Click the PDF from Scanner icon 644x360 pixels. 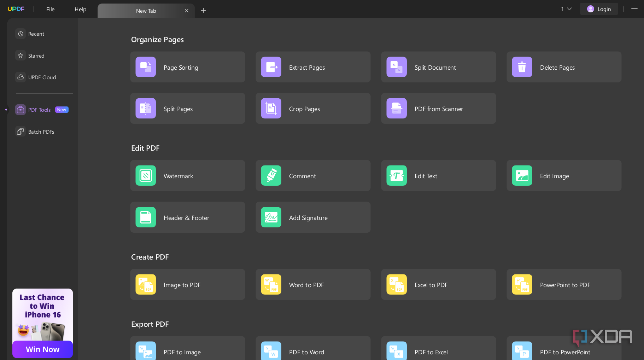tap(397, 108)
